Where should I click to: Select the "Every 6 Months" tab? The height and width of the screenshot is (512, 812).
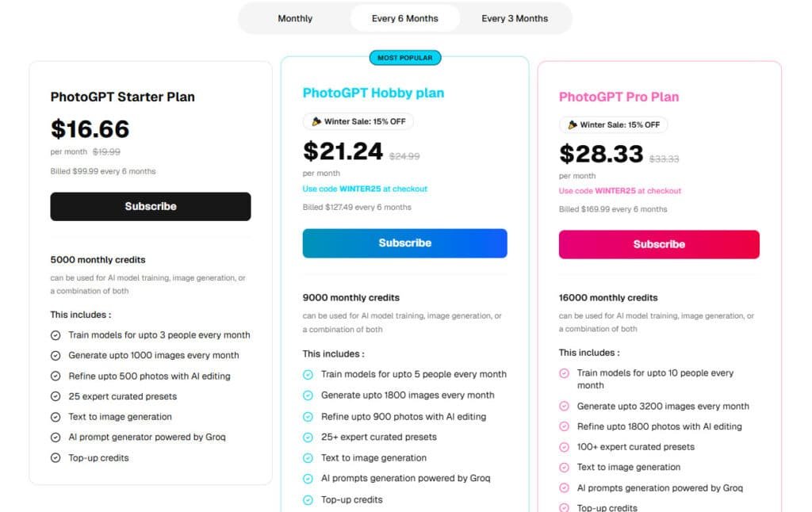click(x=404, y=17)
